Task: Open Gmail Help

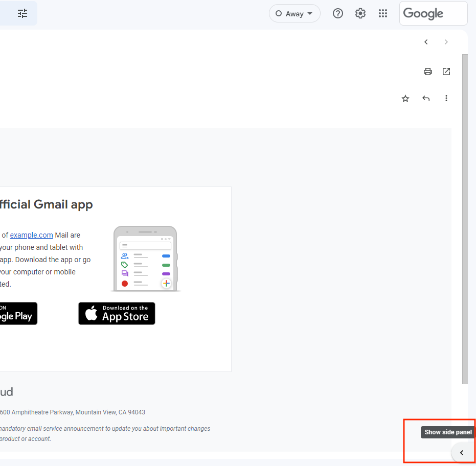Action: pos(337,13)
